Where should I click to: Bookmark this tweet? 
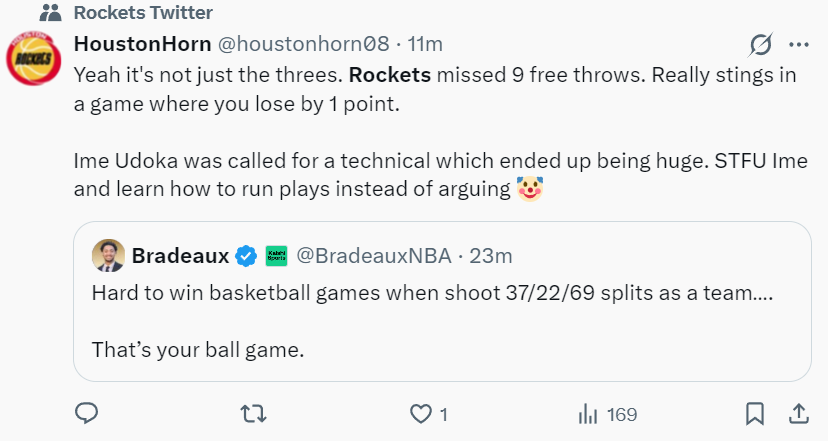tap(756, 413)
